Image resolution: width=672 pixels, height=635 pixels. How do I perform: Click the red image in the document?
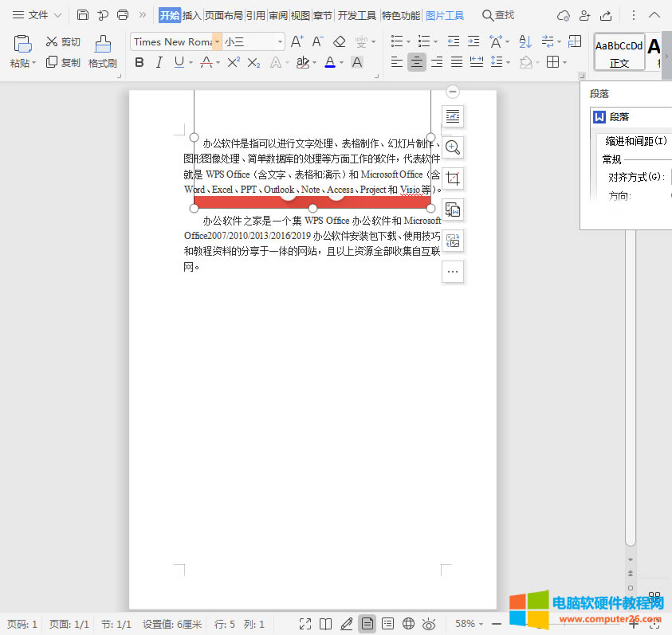(312, 202)
